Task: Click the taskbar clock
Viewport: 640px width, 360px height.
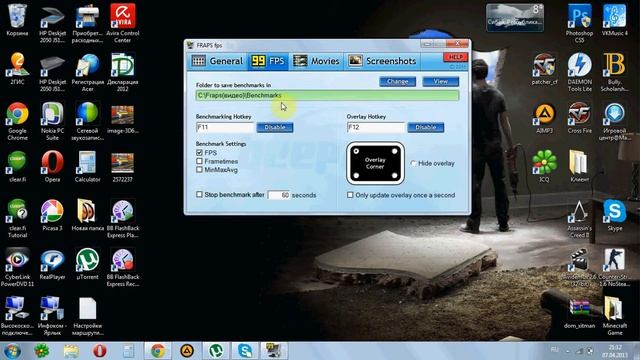Action: [x=615, y=351]
